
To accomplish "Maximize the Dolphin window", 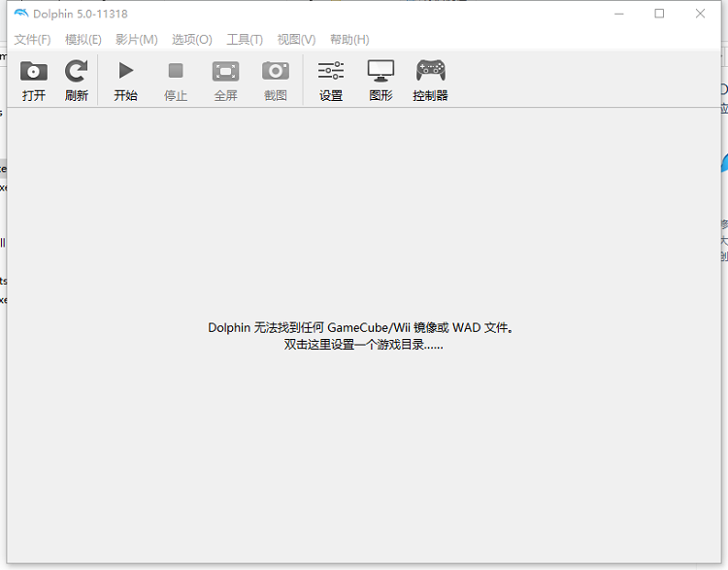I will click(x=659, y=14).
